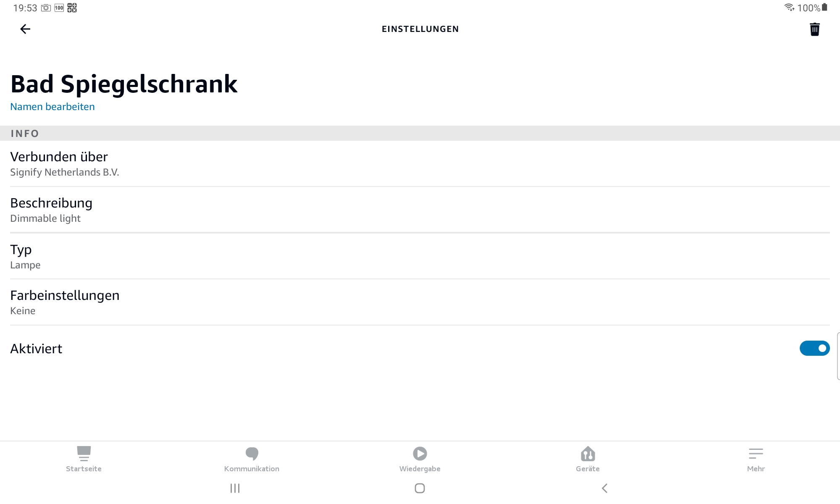Tap the Android recent apps button
Viewport: 840px width, 504px height.
pyautogui.click(x=235, y=488)
